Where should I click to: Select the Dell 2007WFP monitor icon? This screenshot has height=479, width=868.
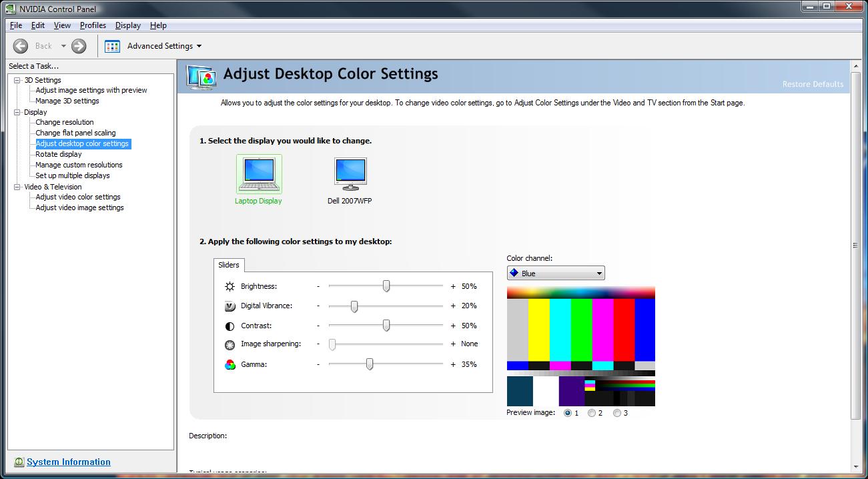(350, 174)
